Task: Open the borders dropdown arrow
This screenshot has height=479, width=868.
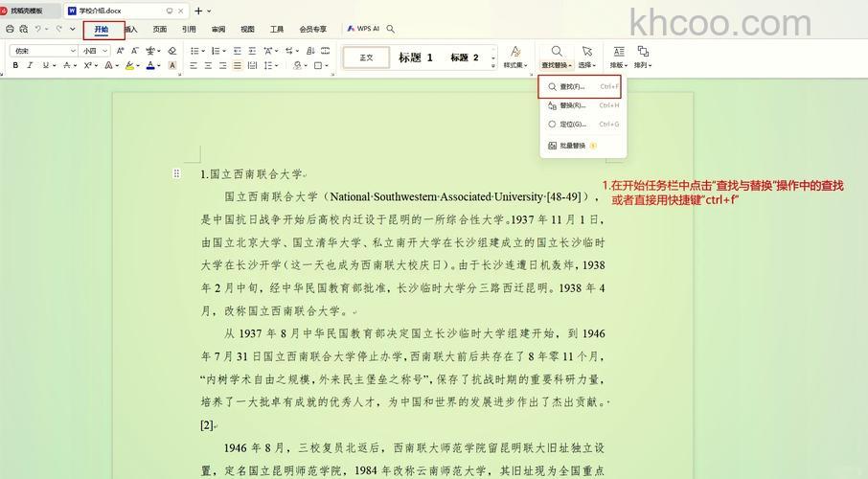Action: pos(327,66)
